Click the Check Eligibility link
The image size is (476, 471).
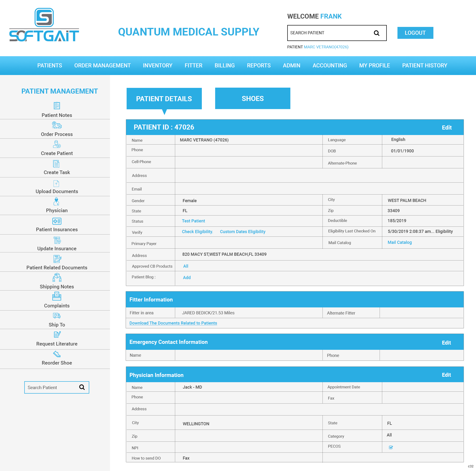pyautogui.click(x=197, y=232)
